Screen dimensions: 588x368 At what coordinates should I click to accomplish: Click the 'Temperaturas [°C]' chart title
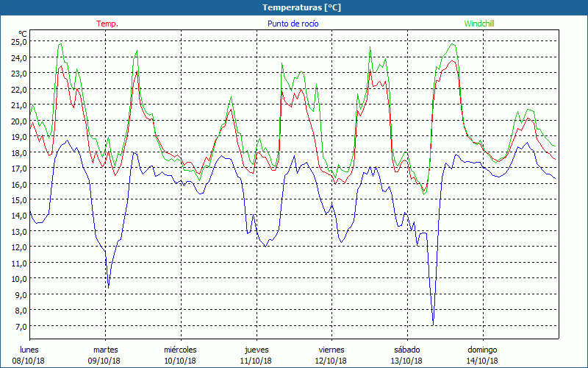301,7
